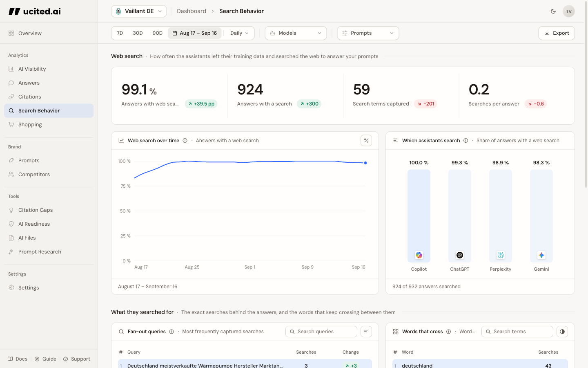Open the Prompts filter dropdown

click(x=368, y=33)
